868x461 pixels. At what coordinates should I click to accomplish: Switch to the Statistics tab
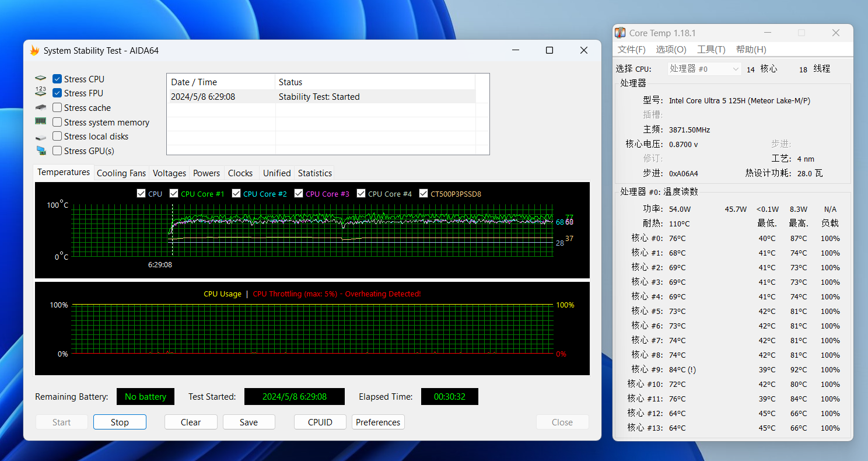[314, 173]
